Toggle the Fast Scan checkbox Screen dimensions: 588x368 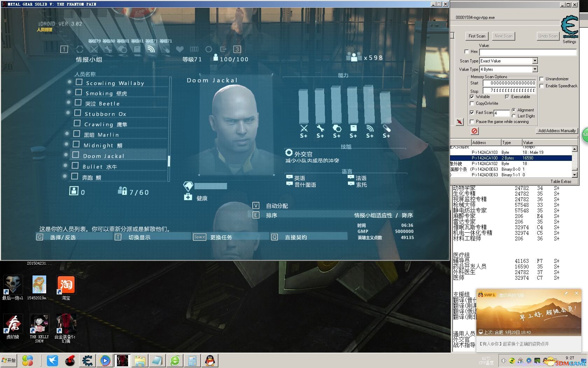tap(472, 113)
